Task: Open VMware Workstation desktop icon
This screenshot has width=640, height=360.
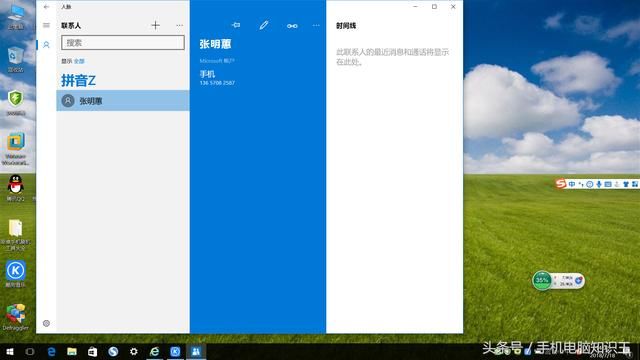Action: 16,149
